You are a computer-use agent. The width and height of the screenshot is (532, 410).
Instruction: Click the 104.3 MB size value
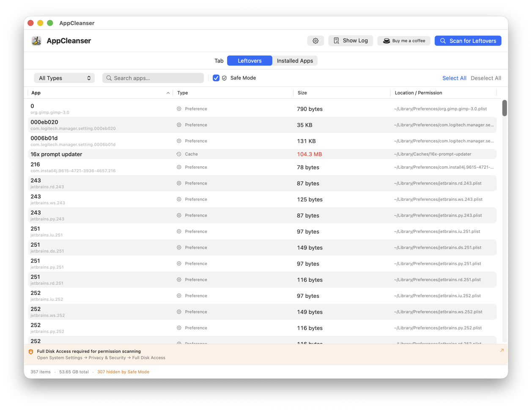[x=309, y=154]
